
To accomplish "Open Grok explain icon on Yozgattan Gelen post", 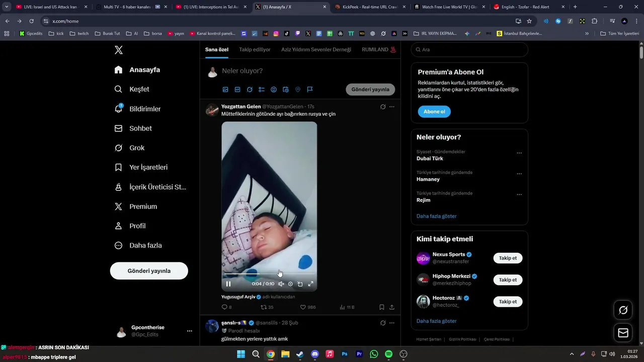I will click(x=383, y=107).
